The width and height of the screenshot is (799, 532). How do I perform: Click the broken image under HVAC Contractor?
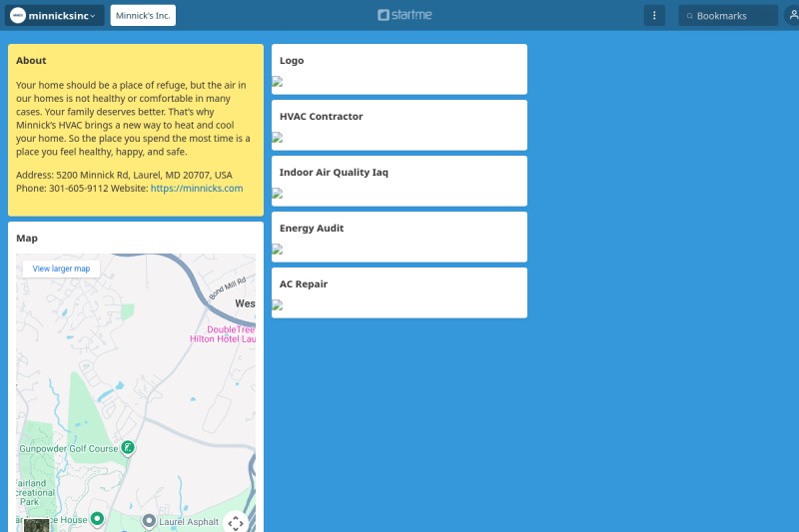pos(278,138)
